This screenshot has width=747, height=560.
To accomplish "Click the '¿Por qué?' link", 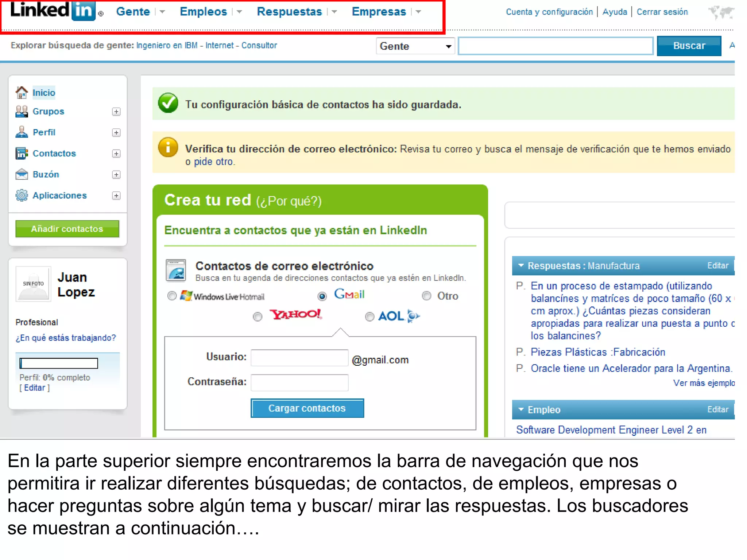I will click(x=289, y=201).
